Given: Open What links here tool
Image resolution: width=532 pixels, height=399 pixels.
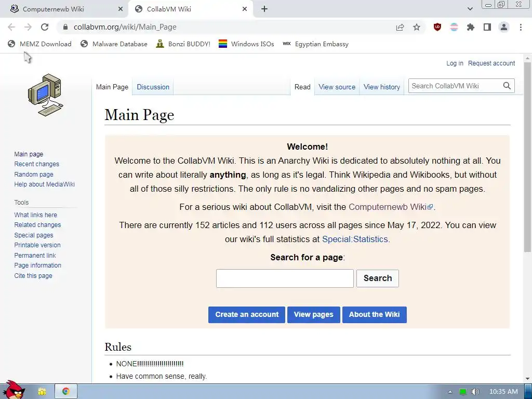Looking at the screenshot, I should click(36, 215).
